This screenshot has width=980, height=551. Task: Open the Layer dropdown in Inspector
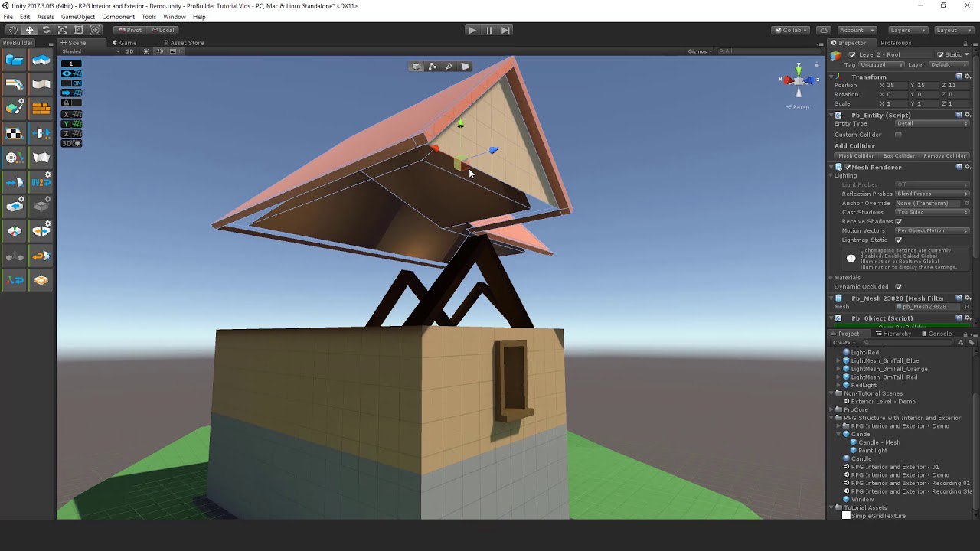(x=950, y=65)
